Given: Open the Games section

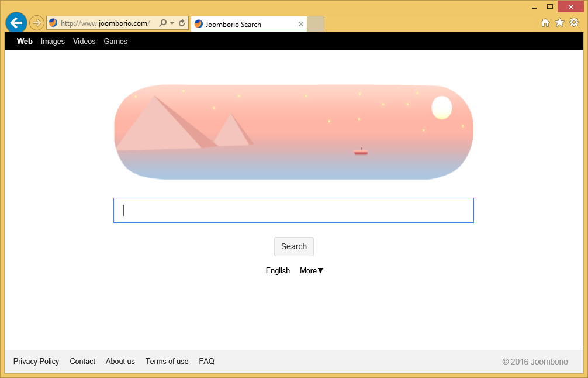Looking at the screenshot, I should pos(116,42).
